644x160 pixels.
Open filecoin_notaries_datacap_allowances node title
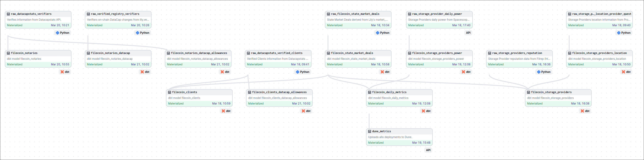199,53
